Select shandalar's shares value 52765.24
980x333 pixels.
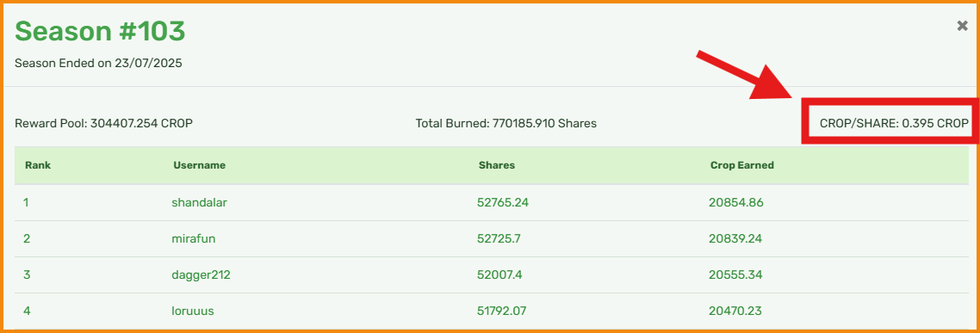[503, 202]
